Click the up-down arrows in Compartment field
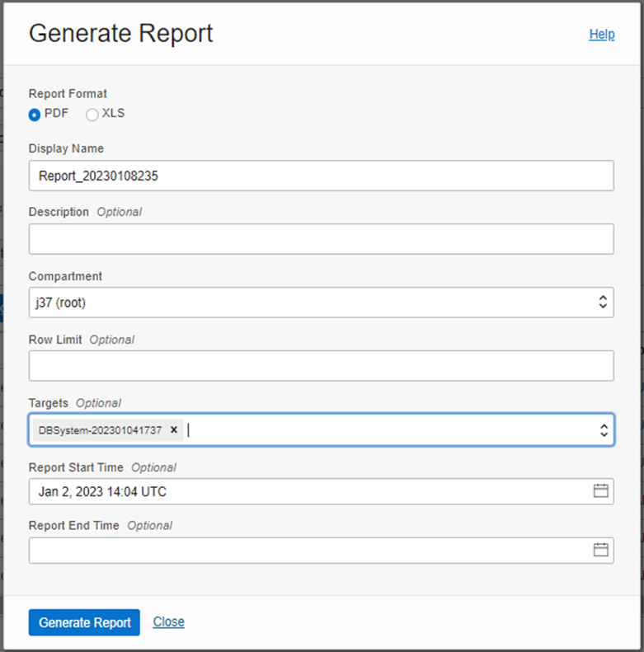Screen dimensions: 644x652 (x=603, y=303)
